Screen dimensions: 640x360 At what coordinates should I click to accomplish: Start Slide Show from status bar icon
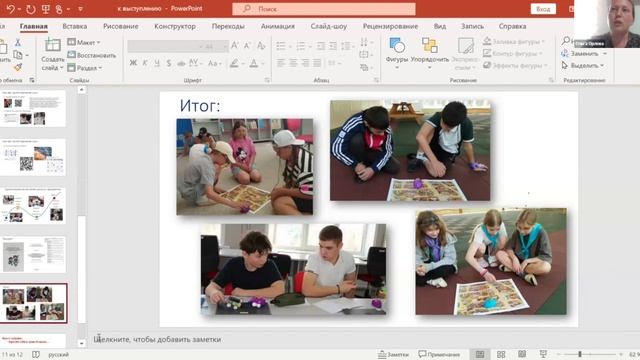(x=543, y=354)
